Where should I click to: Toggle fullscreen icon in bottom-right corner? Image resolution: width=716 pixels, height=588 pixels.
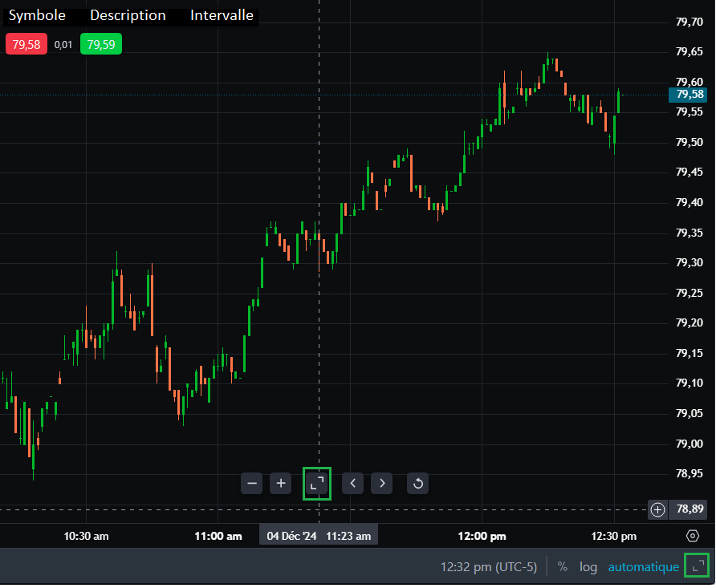(697, 566)
